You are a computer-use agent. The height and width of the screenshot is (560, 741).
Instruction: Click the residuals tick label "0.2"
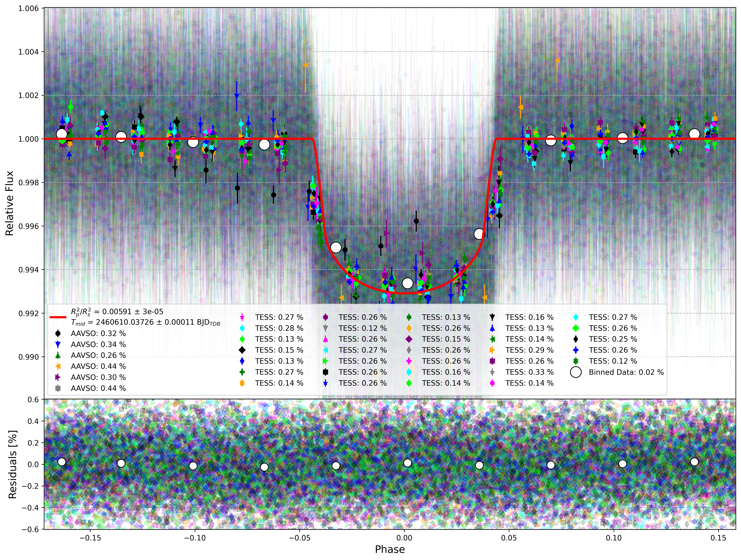coord(33,443)
